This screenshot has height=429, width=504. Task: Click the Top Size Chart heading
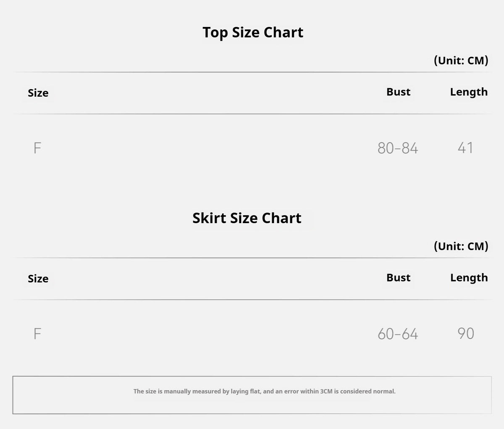(x=253, y=32)
